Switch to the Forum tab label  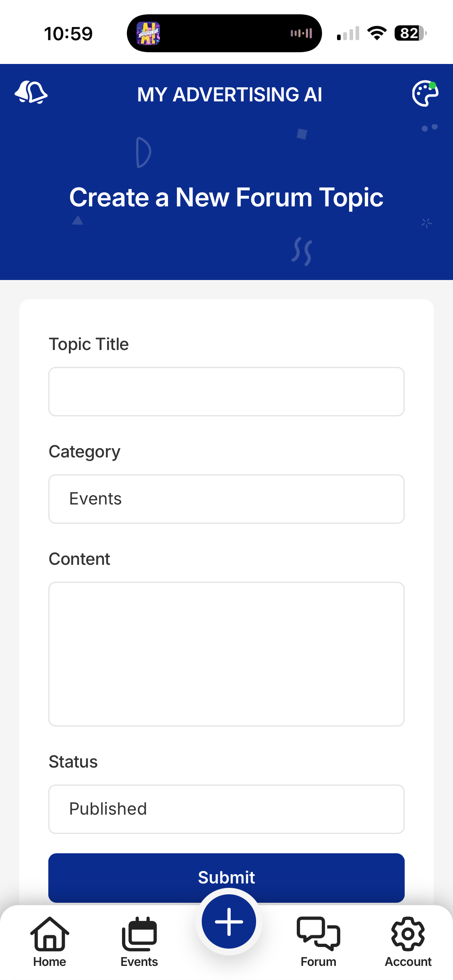pos(318,962)
